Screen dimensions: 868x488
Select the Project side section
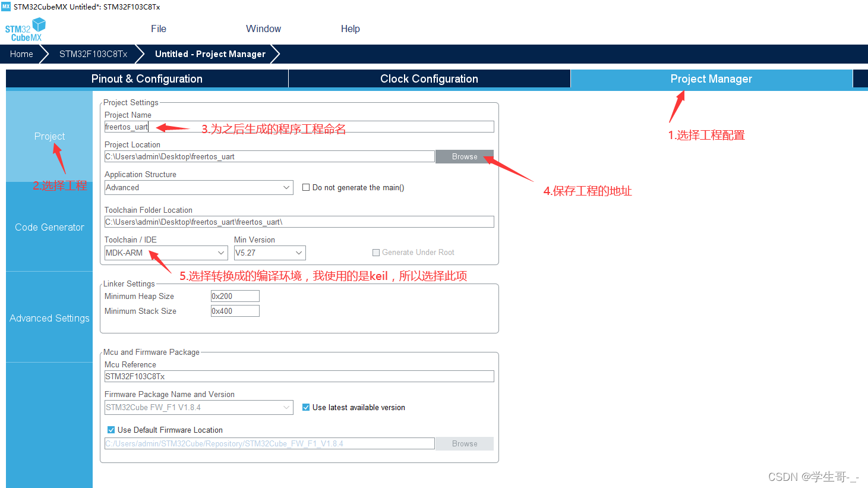(49, 136)
